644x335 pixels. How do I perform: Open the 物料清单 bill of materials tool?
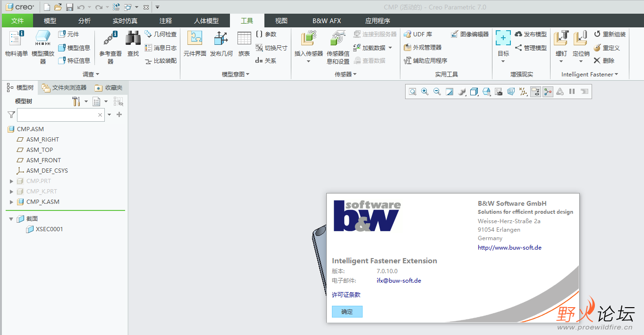click(17, 44)
